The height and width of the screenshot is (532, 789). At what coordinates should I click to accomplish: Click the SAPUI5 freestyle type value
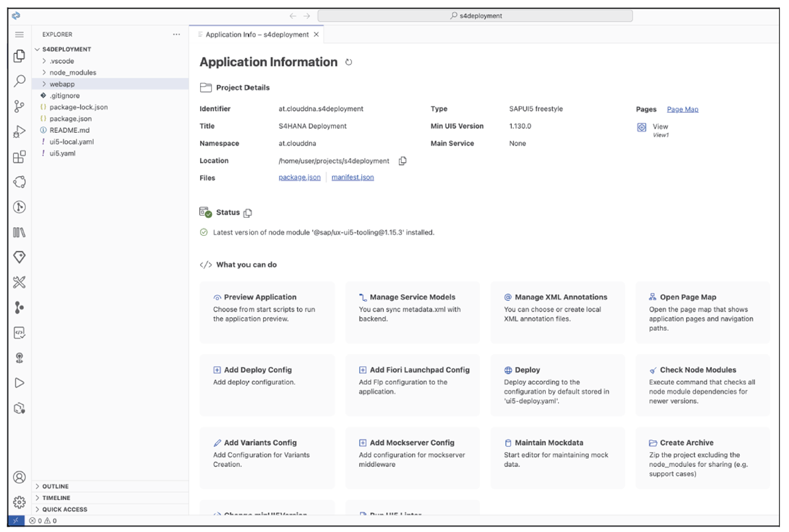tap(536, 109)
